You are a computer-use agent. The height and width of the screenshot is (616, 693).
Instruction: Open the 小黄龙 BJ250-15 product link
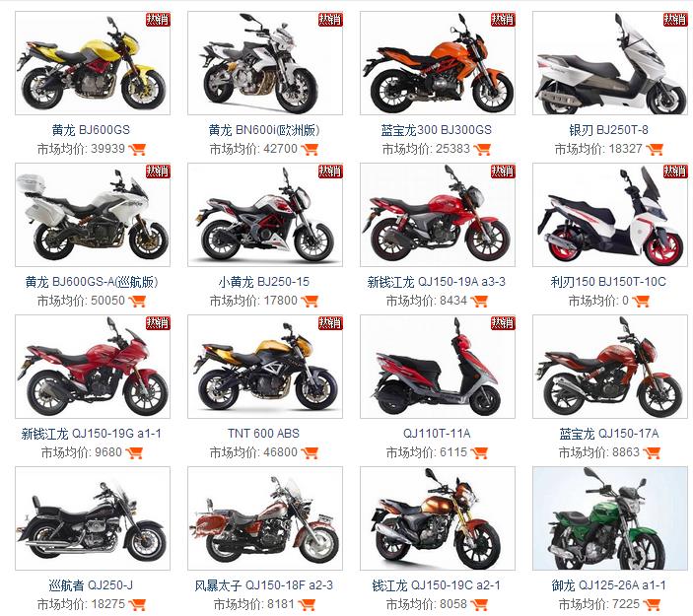[x=264, y=282]
